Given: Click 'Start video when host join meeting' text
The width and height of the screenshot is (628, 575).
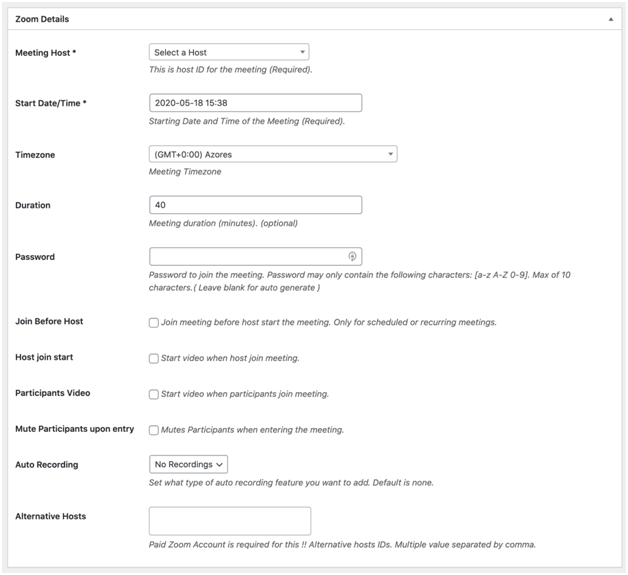Looking at the screenshot, I should (x=230, y=358).
